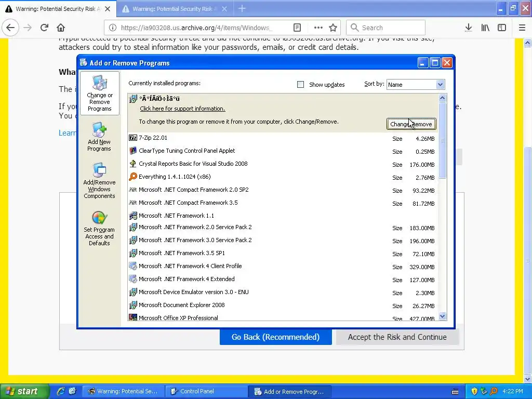Toggle Firefox sidebar icon
Viewport: 532px width, 399px height.
point(502,28)
